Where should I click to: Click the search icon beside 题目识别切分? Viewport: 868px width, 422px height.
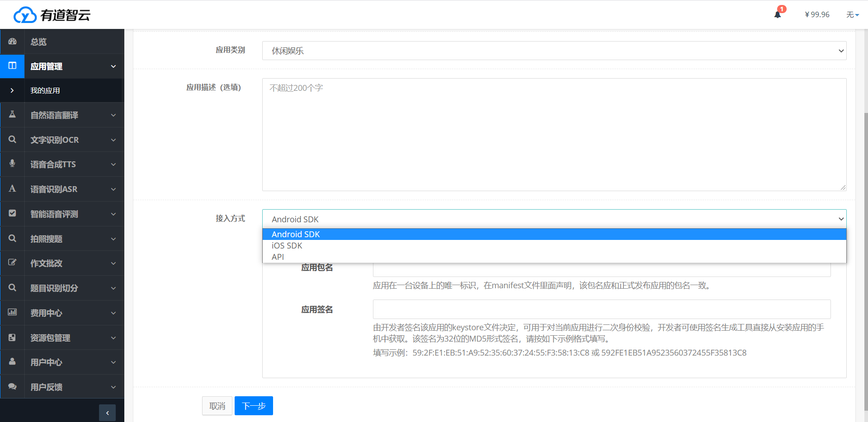(x=12, y=288)
